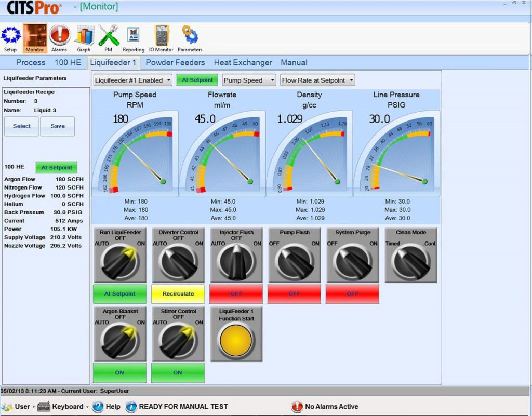Open the Powder Feeders tab
532x416 pixels.
[175, 62]
